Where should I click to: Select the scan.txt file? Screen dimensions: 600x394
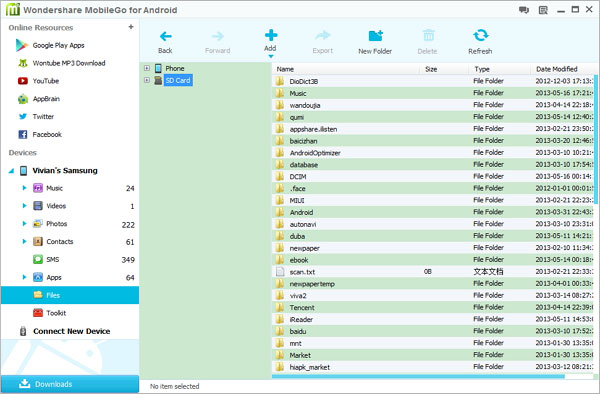tap(433, 272)
